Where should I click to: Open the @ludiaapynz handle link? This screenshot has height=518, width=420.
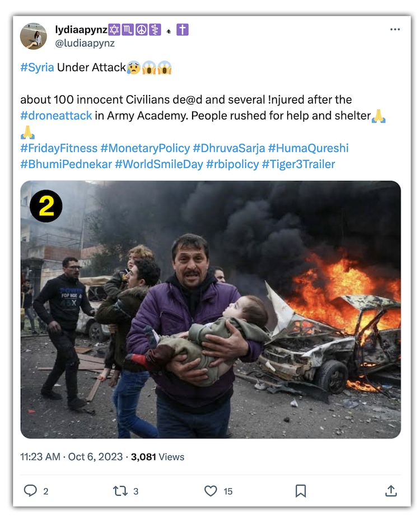(x=85, y=43)
